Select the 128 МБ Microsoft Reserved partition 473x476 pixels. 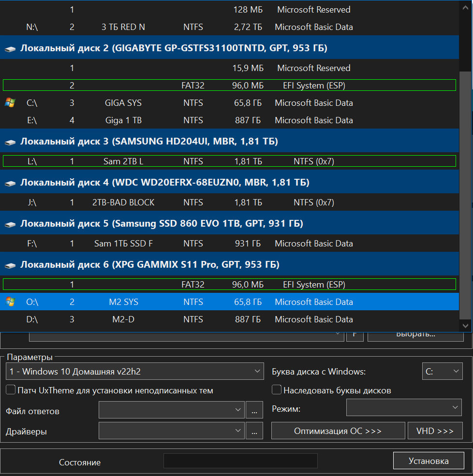229,9
